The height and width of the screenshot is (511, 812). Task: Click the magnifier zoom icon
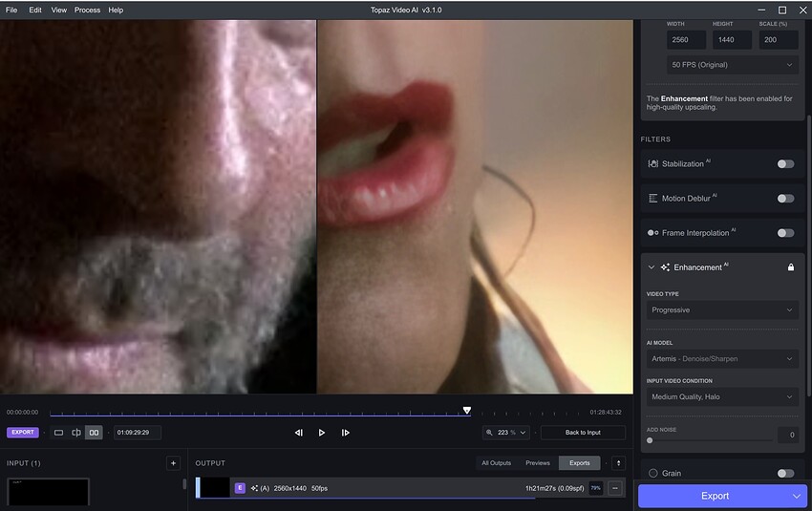click(489, 433)
